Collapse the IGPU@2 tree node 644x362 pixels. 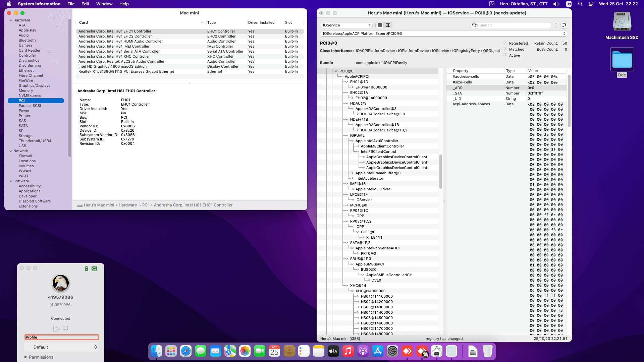click(x=346, y=135)
